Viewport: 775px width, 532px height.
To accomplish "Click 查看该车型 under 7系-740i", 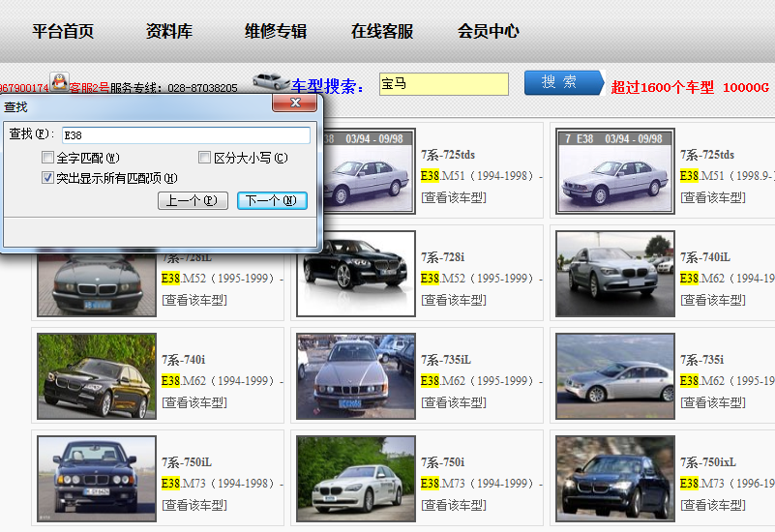I will [194, 402].
